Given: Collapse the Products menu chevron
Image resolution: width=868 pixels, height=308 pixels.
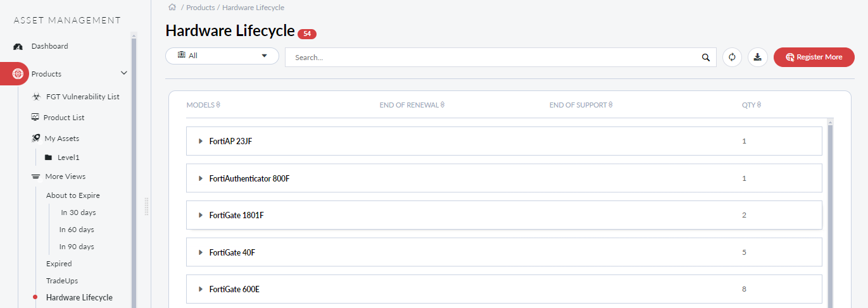Looking at the screenshot, I should [x=124, y=73].
